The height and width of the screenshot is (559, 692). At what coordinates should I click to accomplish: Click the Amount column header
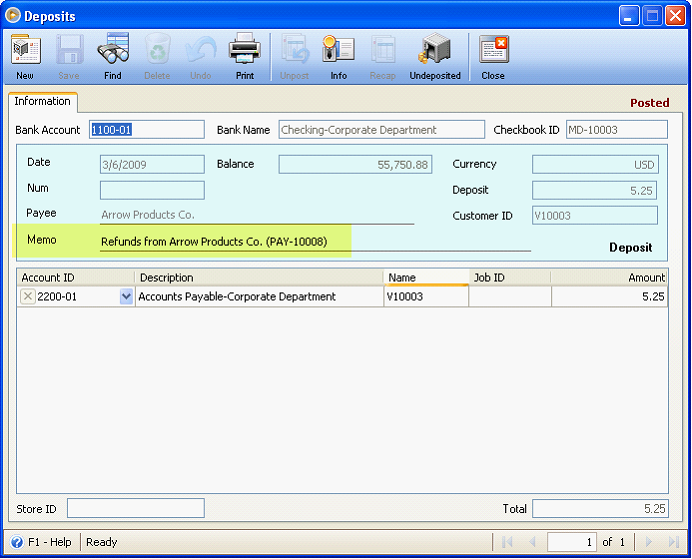[x=609, y=278]
